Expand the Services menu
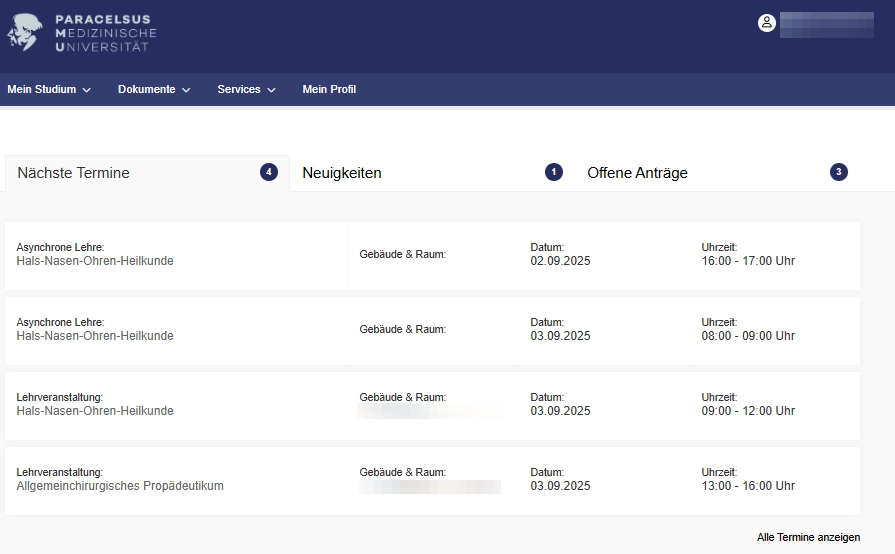This screenshot has height=554, width=895. click(247, 90)
